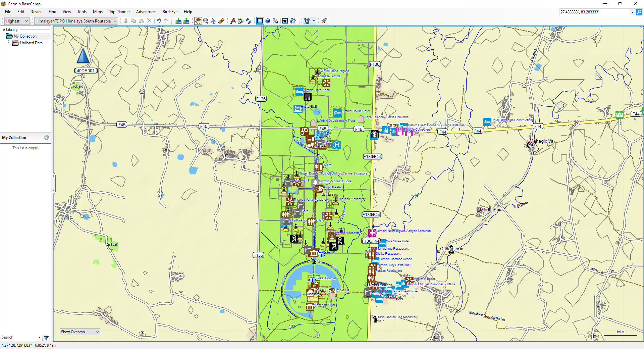Screen dimensions: 644x349
Task: Open the Search box dropdown arrow
Action: click(x=40, y=337)
